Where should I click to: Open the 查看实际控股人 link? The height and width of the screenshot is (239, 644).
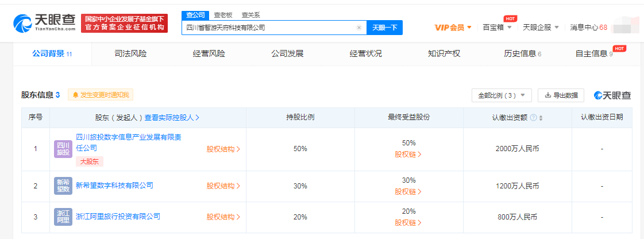172,117
